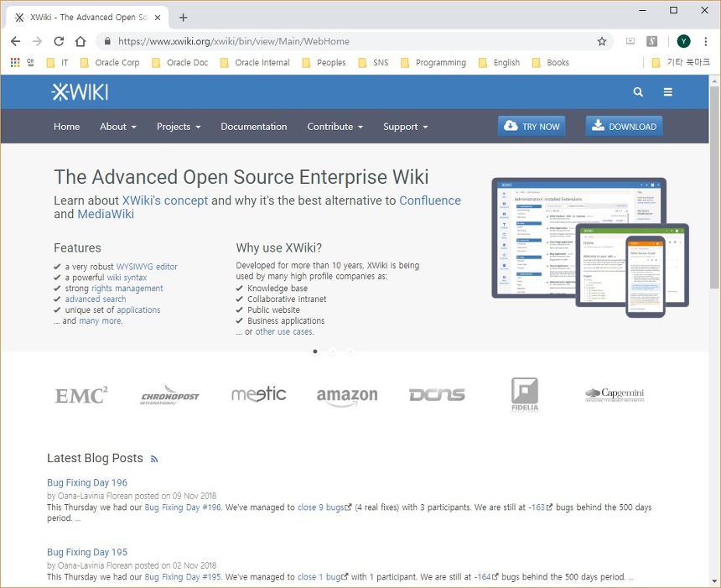Screen dimensions: 721x588
Task: Click the Chronopost International logo
Action: point(169,396)
